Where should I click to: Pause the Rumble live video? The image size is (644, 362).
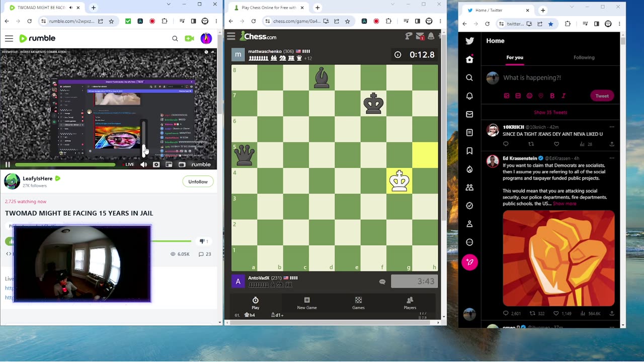pos(8,164)
